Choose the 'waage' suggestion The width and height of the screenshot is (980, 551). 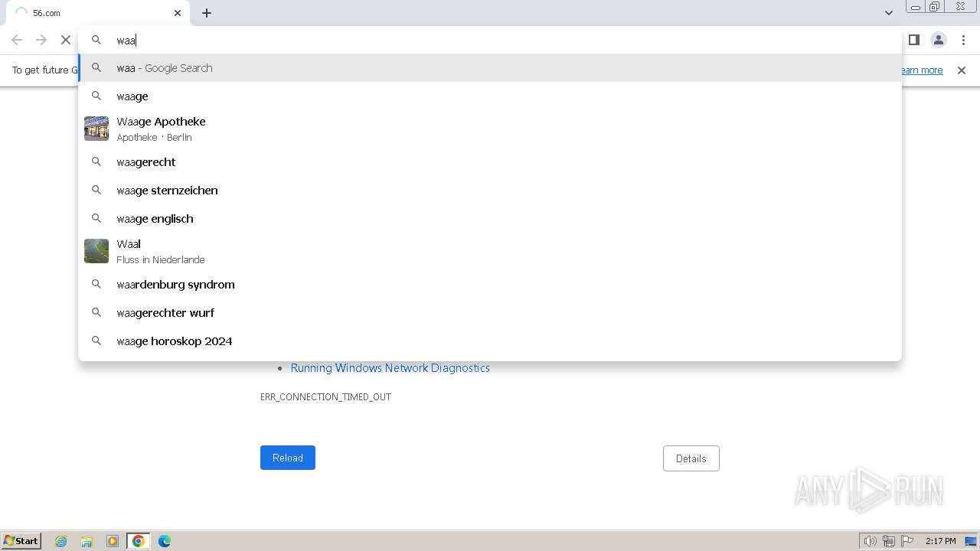pyautogui.click(x=490, y=96)
